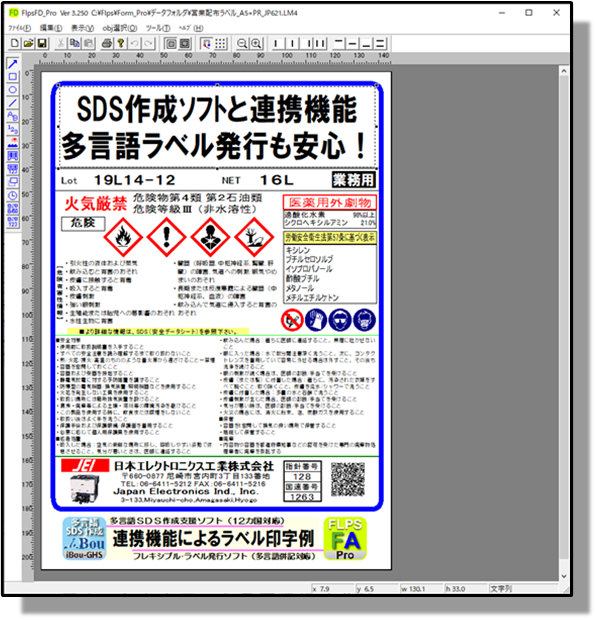Distribute objects vertically with double-bar icon
This screenshot has height=620, width=596.
pos(380,43)
